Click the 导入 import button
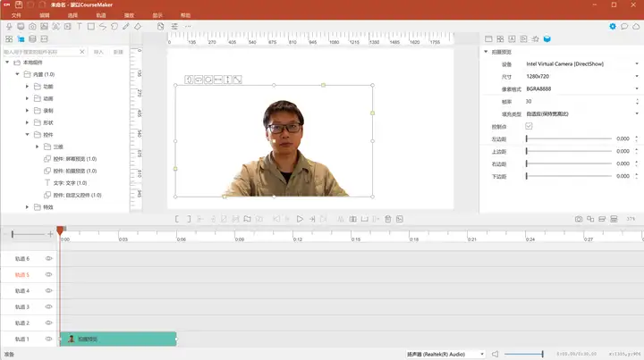The height and width of the screenshot is (360, 644). (98, 52)
